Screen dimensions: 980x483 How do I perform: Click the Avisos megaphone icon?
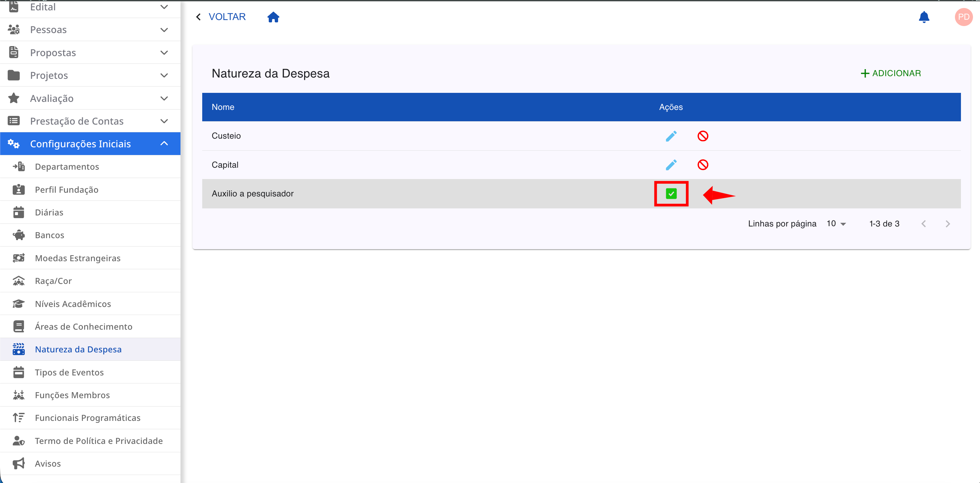[x=19, y=463]
